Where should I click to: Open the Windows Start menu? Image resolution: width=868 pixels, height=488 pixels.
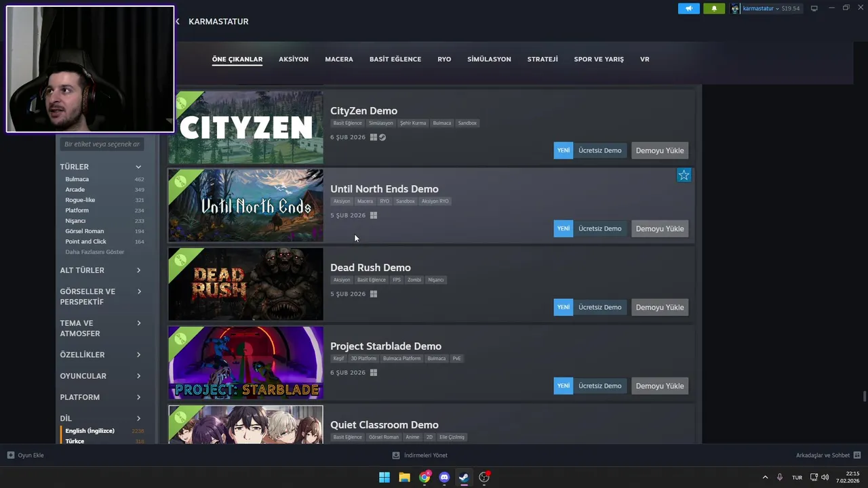(x=384, y=477)
